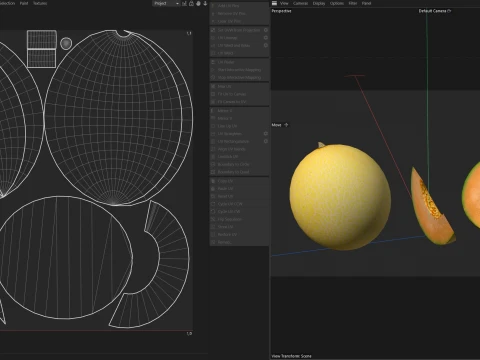The height and width of the screenshot is (360, 480).
Task: Choose Flip Sequence
Action: pos(239,219)
